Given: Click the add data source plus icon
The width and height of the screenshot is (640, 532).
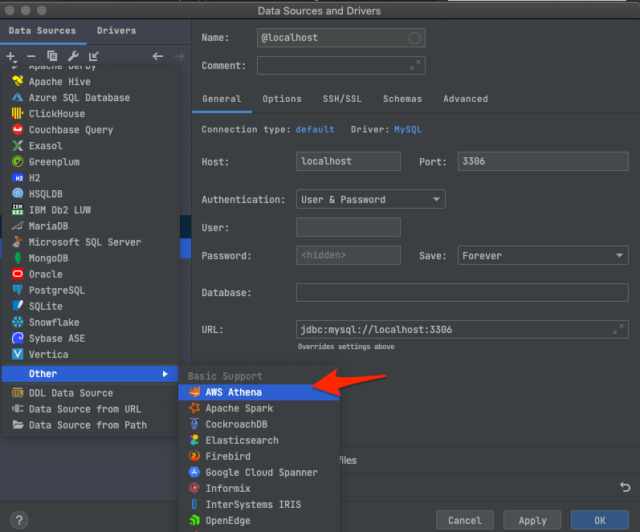Looking at the screenshot, I should point(11,56).
